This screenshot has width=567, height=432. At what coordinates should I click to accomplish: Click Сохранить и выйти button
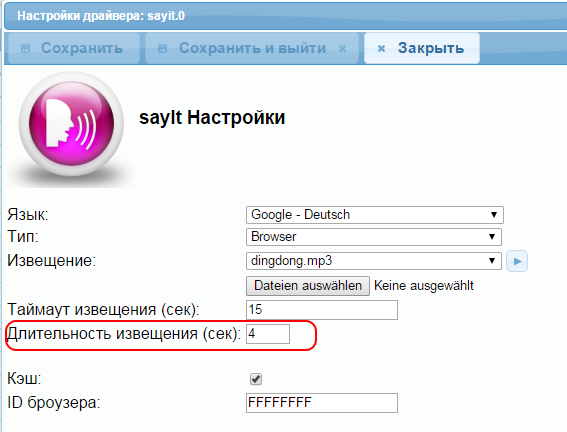click(x=252, y=48)
